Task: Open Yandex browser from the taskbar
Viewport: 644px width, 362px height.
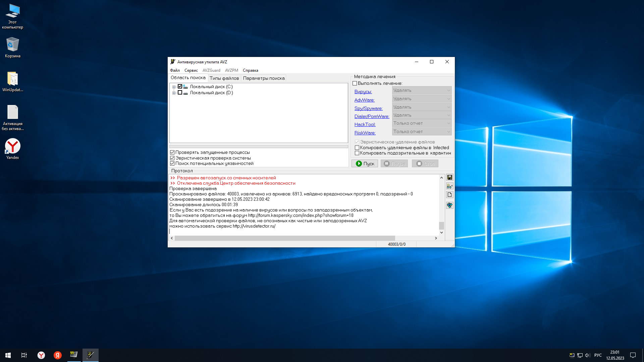Action: pyautogui.click(x=41, y=355)
